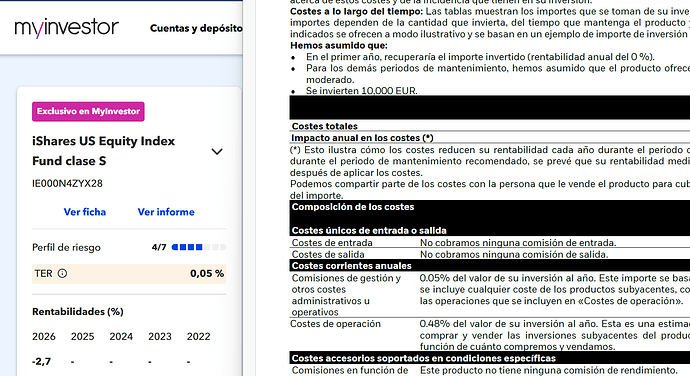Click the 2023 year column header
This screenshot has width=690, height=376.
pos(160,336)
